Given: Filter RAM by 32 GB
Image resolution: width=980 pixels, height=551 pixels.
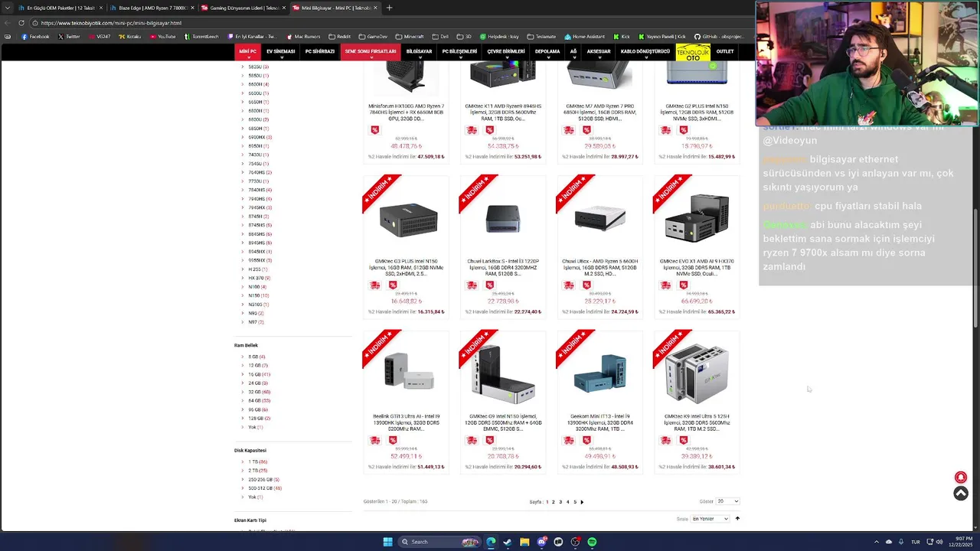Looking at the screenshot, I should pos(259,392).
